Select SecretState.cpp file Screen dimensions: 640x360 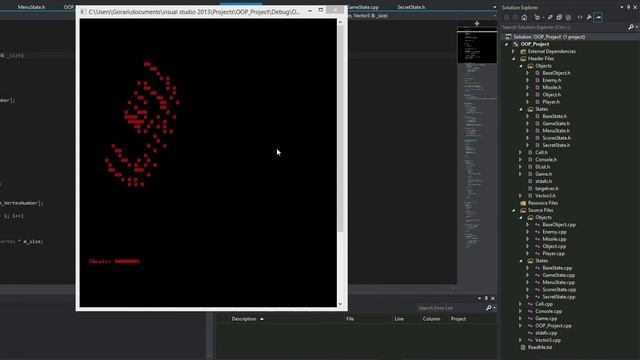pyautogui.click(x=559, y=297)
